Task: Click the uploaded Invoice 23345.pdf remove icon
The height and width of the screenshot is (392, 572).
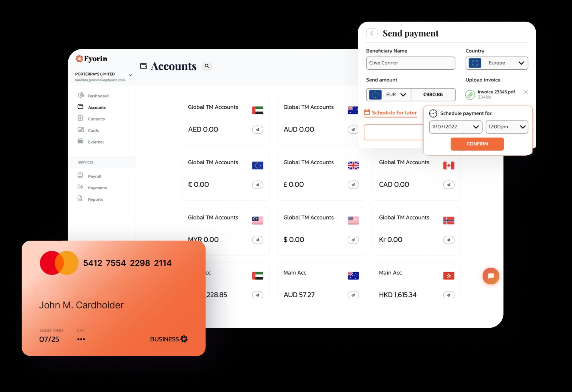Action: click(x=526, y=93)
